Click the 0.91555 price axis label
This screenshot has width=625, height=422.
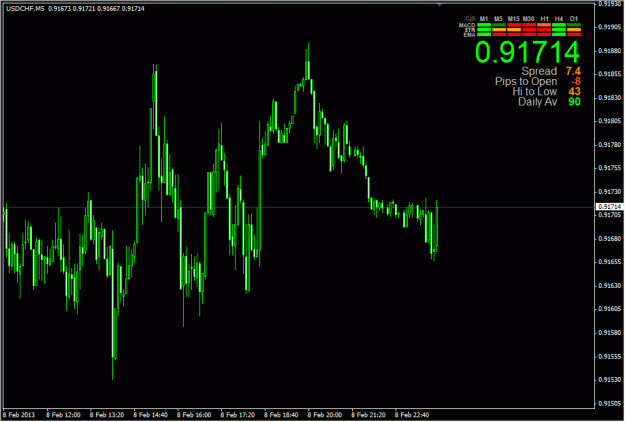pos(610,356)
